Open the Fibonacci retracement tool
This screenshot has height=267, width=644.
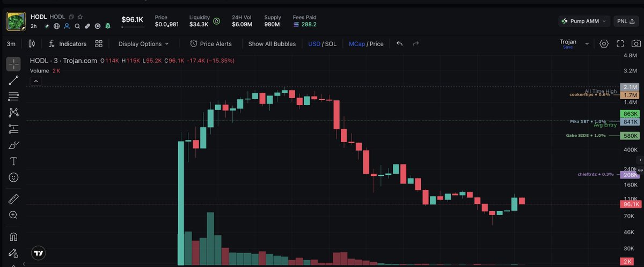tap(13, 97)
